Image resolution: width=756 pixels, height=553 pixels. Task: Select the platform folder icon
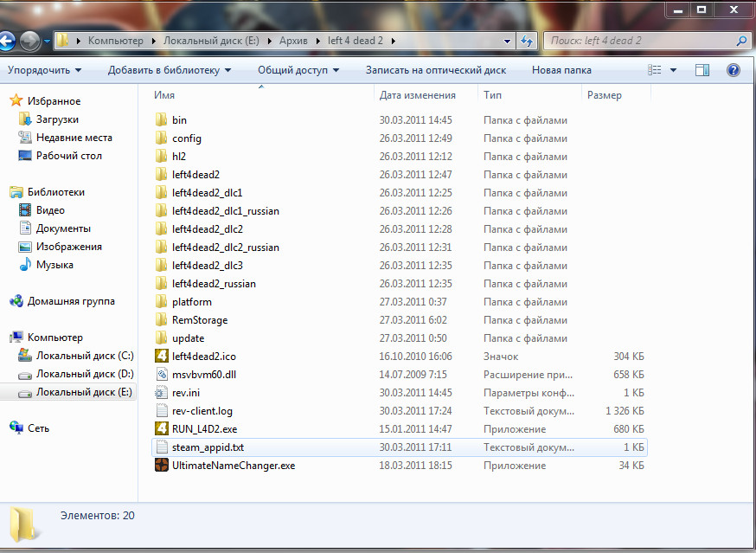pyautogui.click(x=161, y=301)
